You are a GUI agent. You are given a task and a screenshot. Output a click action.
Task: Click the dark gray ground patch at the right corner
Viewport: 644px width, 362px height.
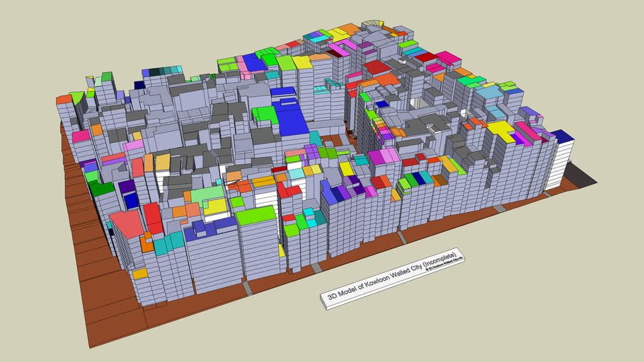click(x=582, y=176)
